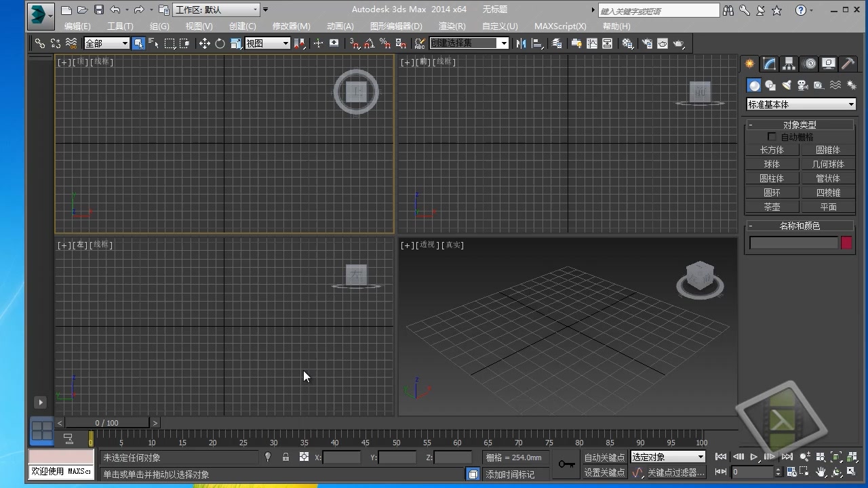Viewport: 868px width, 488px height.
Task: Select the Lights category icon
Action: pyautogui.click(x=787, y=85)
